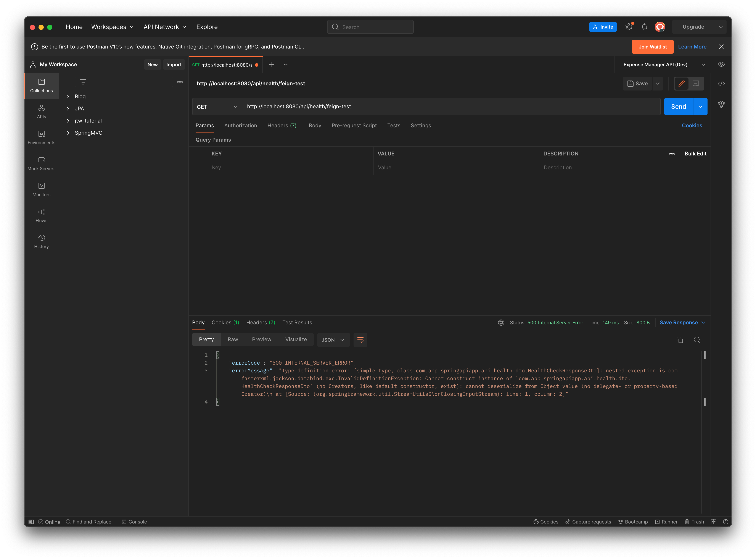Switch to the edit pencil mode
756x559 pixels.
tap(681, 84)
